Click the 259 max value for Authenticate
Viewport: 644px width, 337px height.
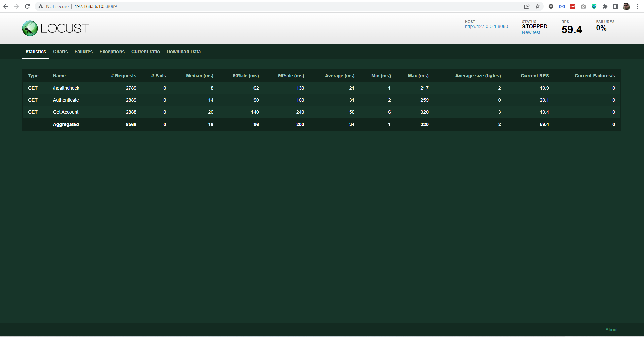point(425,100)
